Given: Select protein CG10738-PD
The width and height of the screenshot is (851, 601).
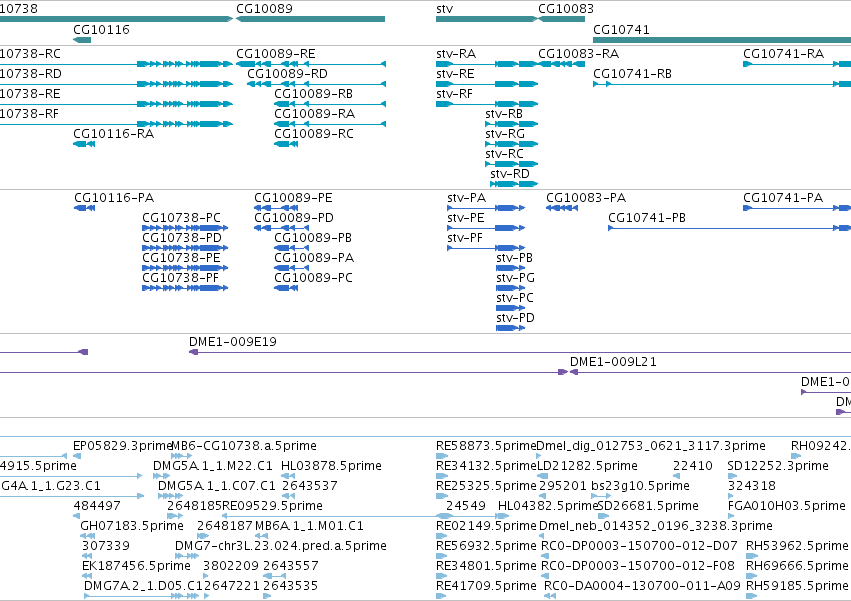Looking at the screenshot, I should (185, 248).
